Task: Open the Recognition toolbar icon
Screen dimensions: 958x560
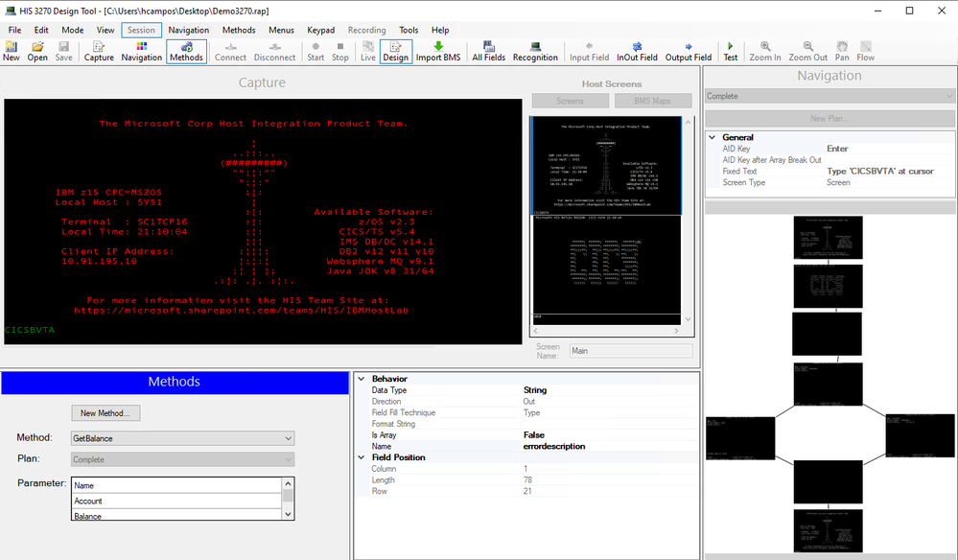Action: click(535, 51)
